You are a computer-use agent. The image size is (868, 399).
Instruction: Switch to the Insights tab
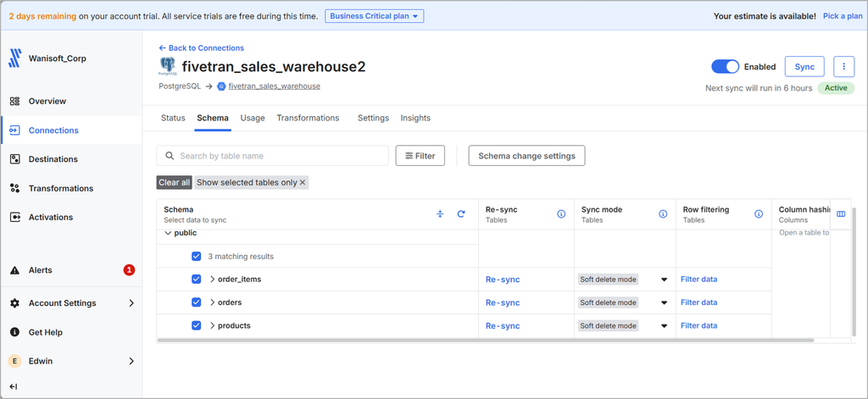[415, 118]
